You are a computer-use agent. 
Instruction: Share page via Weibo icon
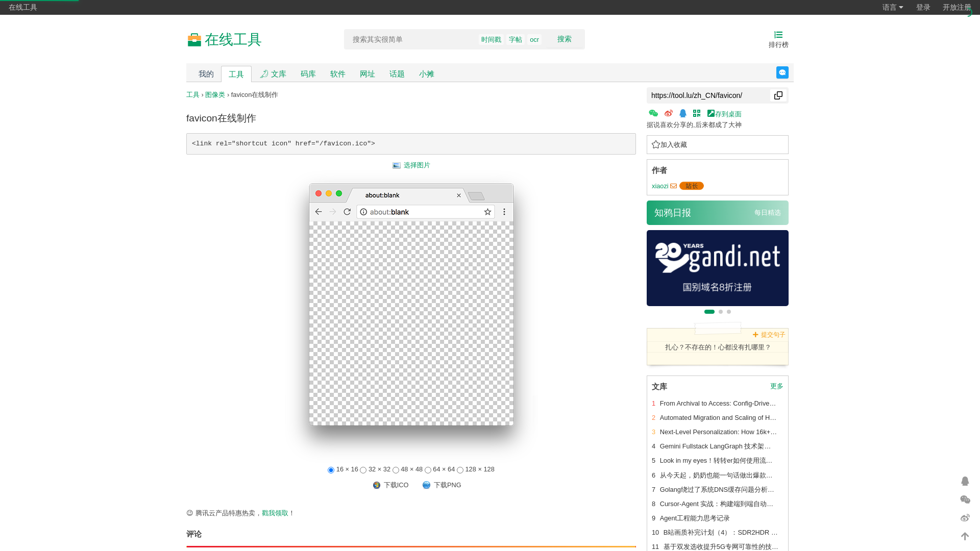[669, 113]
